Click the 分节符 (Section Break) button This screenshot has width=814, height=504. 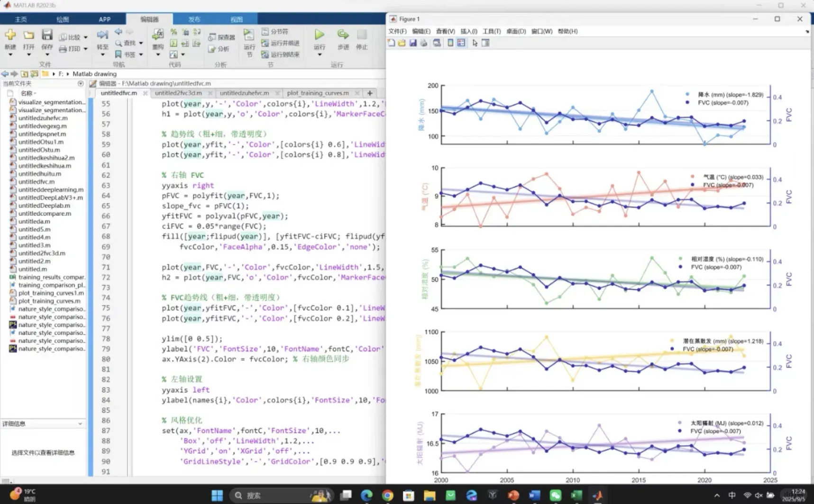pos(275,32)
